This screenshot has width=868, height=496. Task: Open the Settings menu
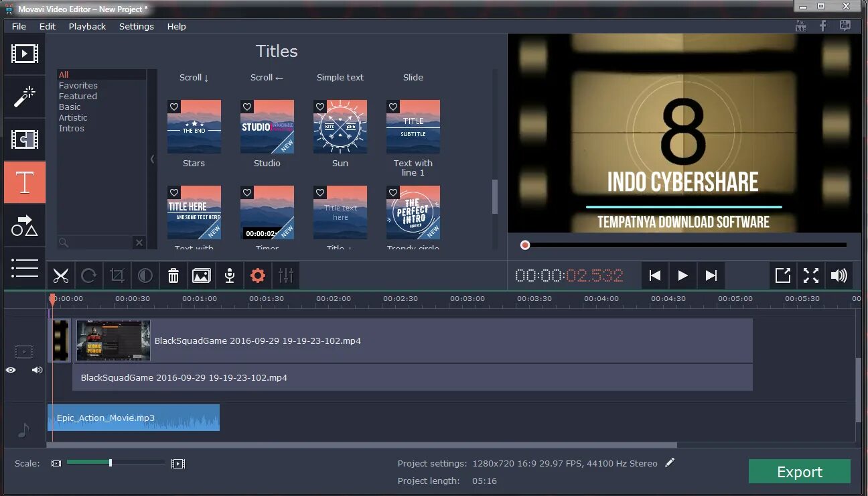137,26
